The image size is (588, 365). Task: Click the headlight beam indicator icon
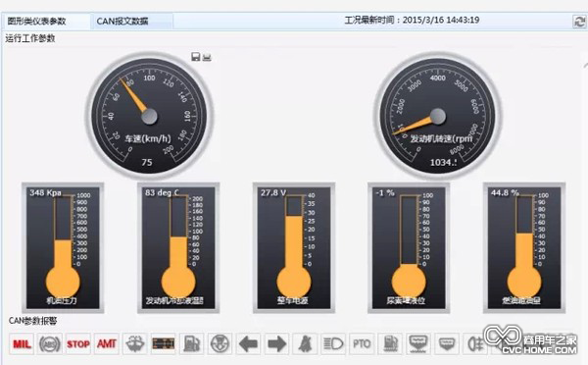click(x=333, y=343)
